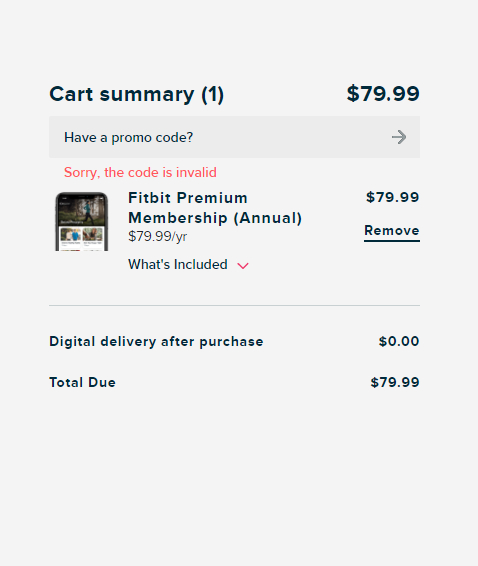Focus the 'Have a promo code?' field
The image size is (478, 566).
point(234,137)
